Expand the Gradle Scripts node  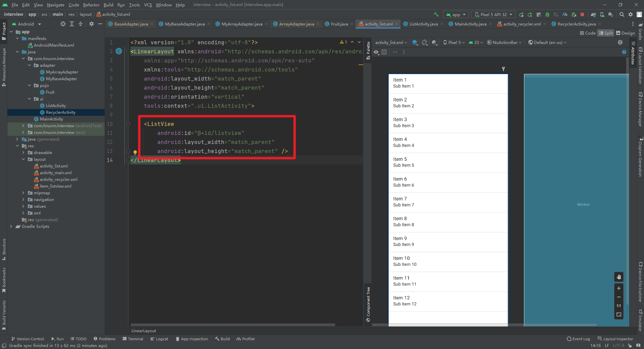pyautogui.click(x=11, y=227)
